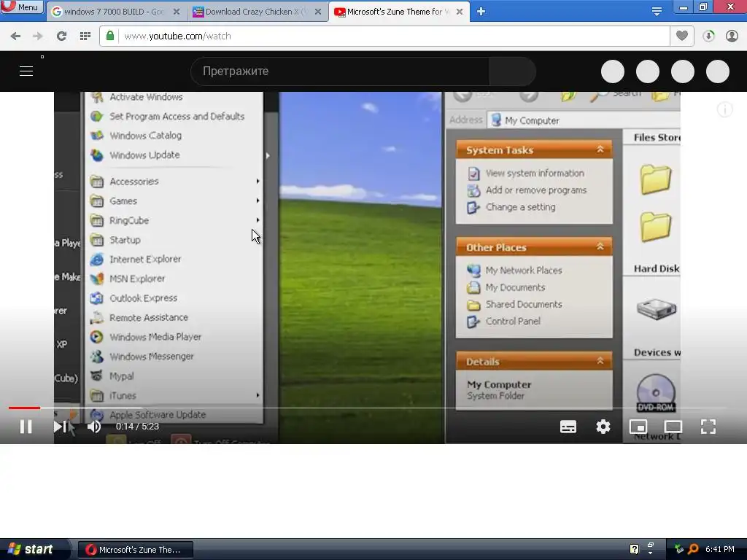Open the downloads icon
Image resolution: width=747 pixels, height=560 pixels.
coord(708,36)
